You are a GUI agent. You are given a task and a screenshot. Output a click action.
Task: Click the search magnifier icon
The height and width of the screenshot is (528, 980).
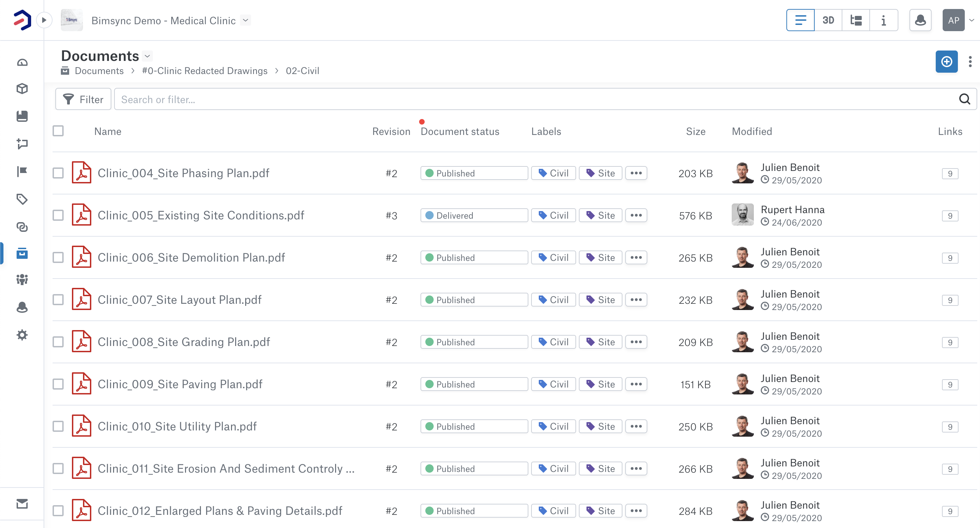(964, 99)
